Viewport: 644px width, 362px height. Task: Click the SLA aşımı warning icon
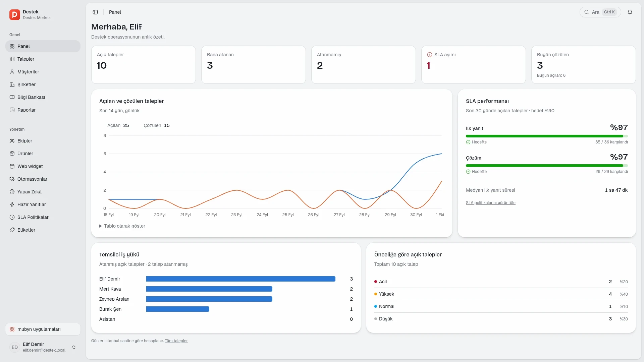coord(429,55)
